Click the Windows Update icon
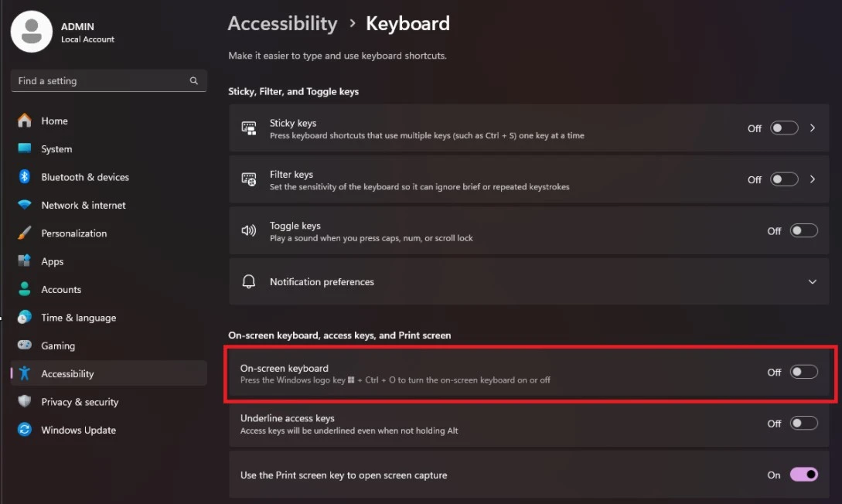Screen dimensions: 842x504 (x=25, y=430)
